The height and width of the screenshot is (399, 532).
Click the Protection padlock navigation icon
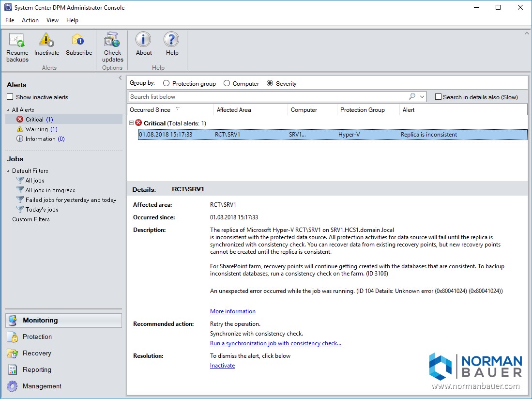click(x=13, y=337)
